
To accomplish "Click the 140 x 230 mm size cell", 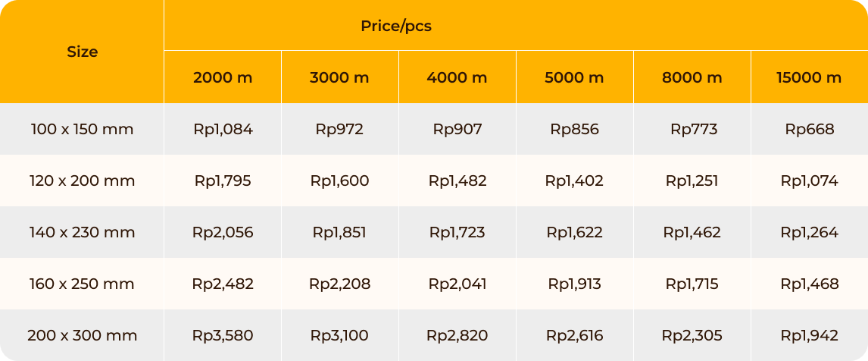I will tap(82, 232).
